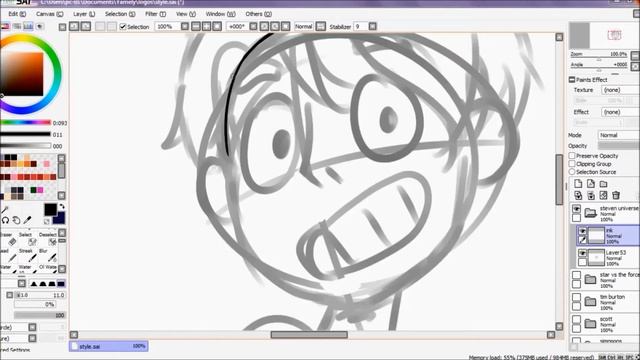Open the Canvas menu
Viewport: 640px width, 360px height.
49,14
